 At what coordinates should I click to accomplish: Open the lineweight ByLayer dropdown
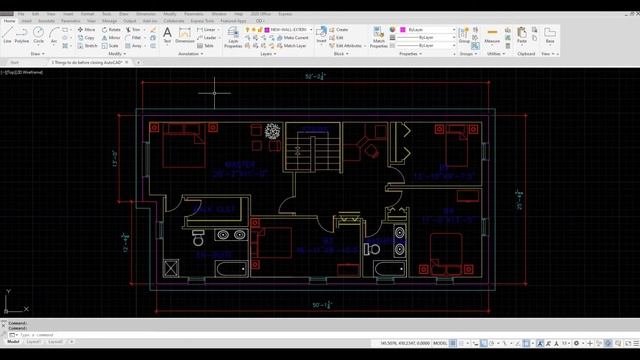pyautogui.click(x=426, y=38)
